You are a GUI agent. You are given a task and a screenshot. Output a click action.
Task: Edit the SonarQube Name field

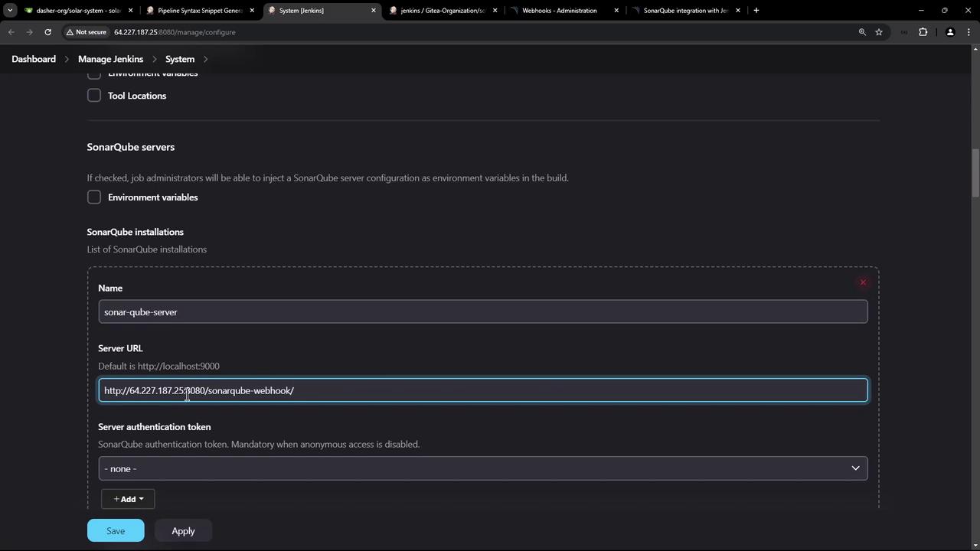482,311
